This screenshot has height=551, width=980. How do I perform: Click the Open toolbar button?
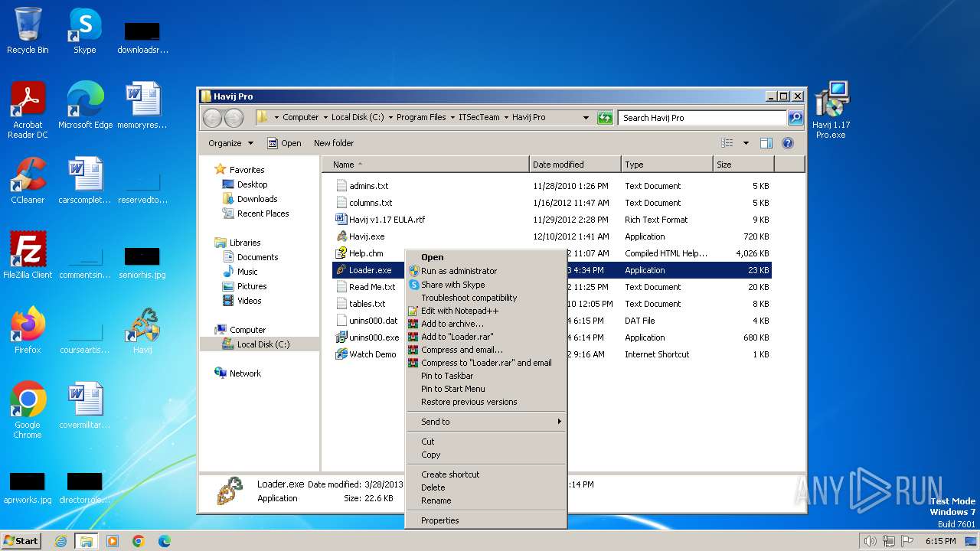284,143
